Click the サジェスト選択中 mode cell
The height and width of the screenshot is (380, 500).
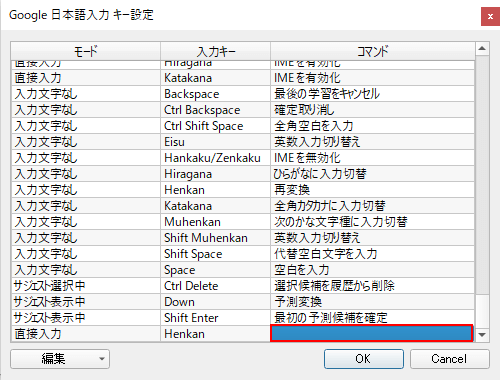coord(86,286)
